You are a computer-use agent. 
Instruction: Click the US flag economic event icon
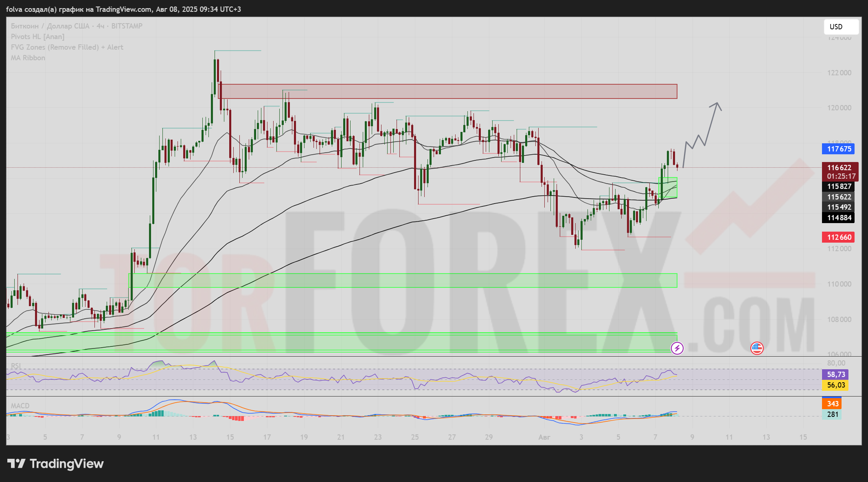[x=756, y=348]
